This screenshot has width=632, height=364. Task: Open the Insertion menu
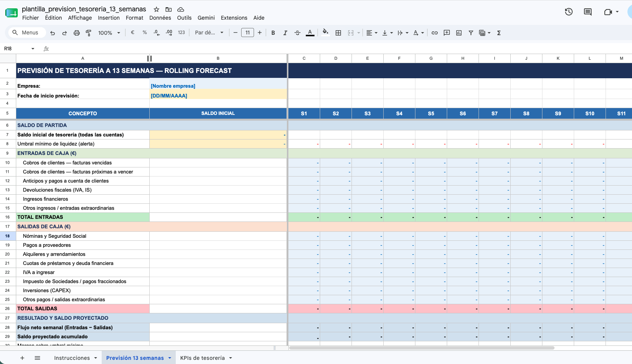(x=109, y=18)
